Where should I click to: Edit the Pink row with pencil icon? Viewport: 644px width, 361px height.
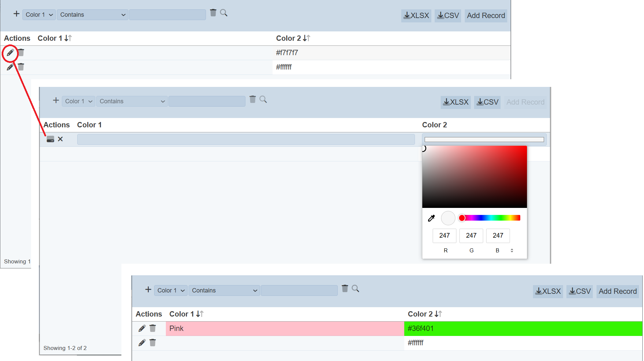point(142,328)
